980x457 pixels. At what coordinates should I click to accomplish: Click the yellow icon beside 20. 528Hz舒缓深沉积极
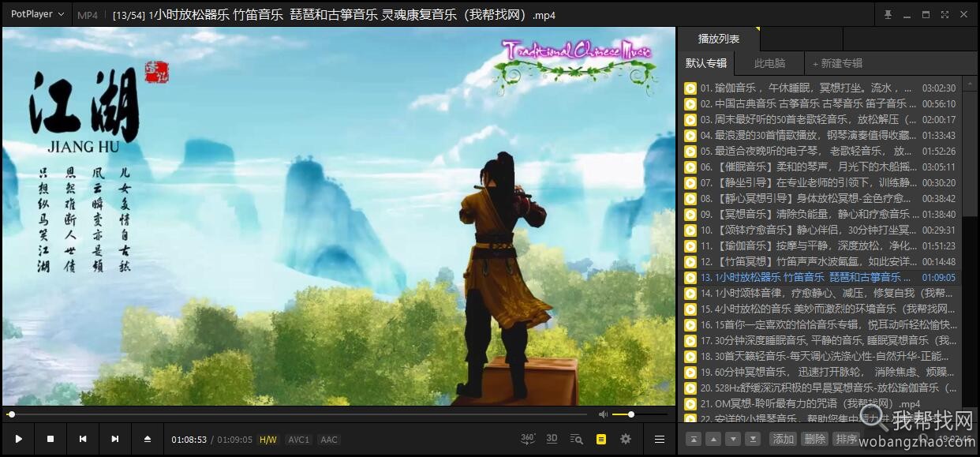point(690,388)
